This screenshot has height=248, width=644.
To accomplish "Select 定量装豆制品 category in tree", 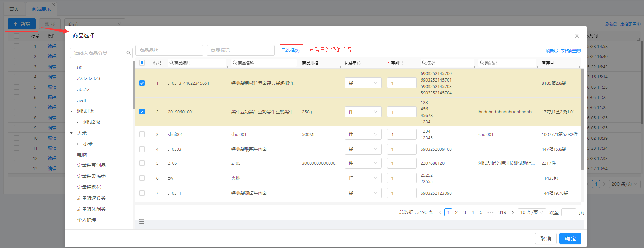I will 91,165.
